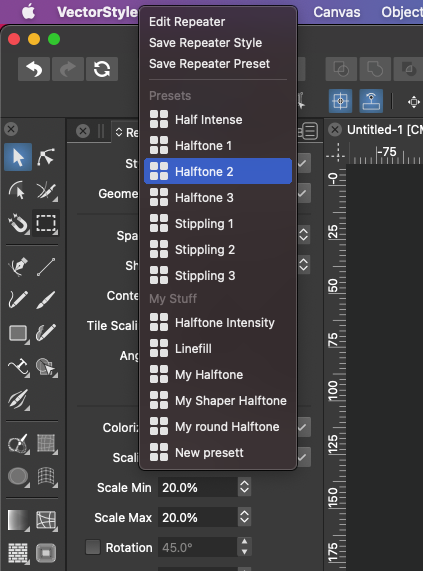Viewport: 423px width, 571px height.
Task: Toggle the Colorize row checkbox
Action: coord(304,427)
